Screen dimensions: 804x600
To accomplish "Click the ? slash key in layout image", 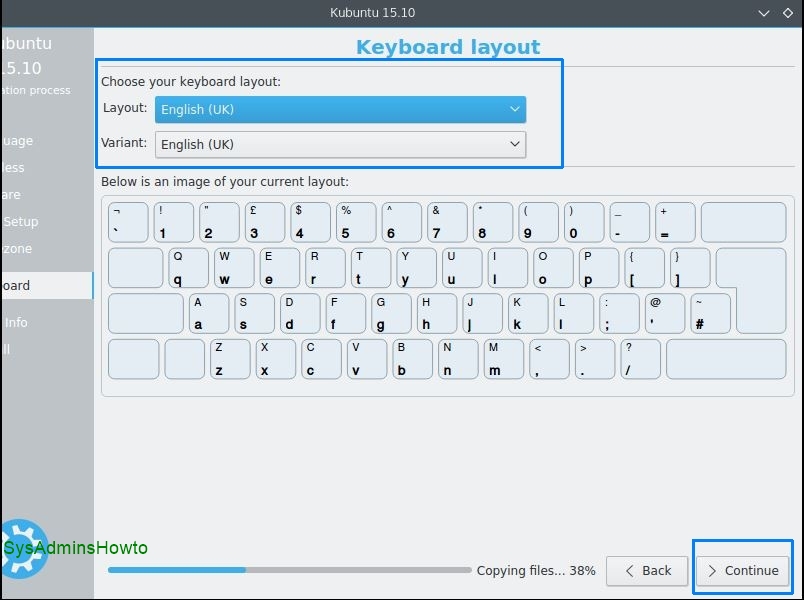I will (x=640, y=359).
